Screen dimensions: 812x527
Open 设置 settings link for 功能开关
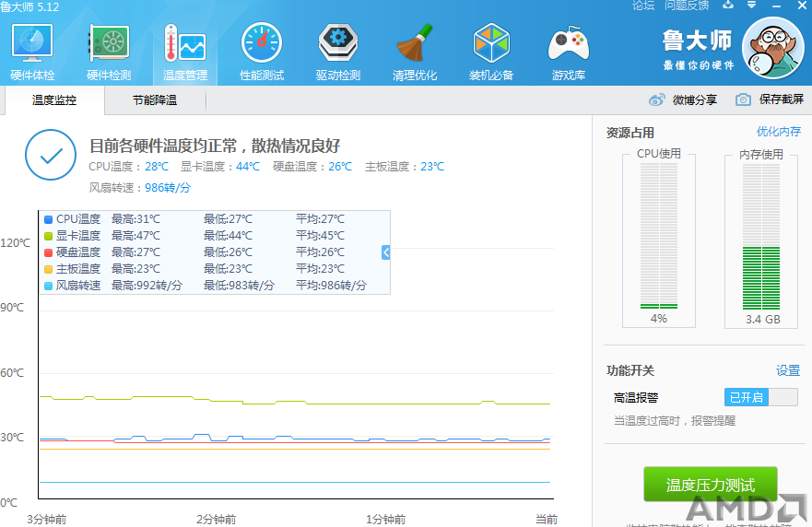[x=788, y=370]
